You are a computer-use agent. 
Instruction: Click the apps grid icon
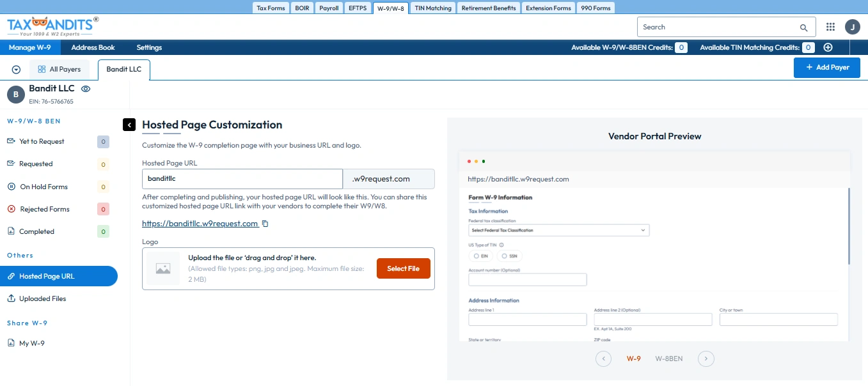pyautogui.click(x=830, y=27)
